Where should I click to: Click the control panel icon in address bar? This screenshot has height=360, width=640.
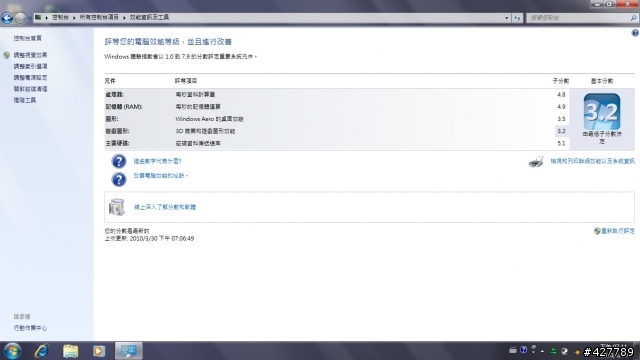(x=38, y=18)
